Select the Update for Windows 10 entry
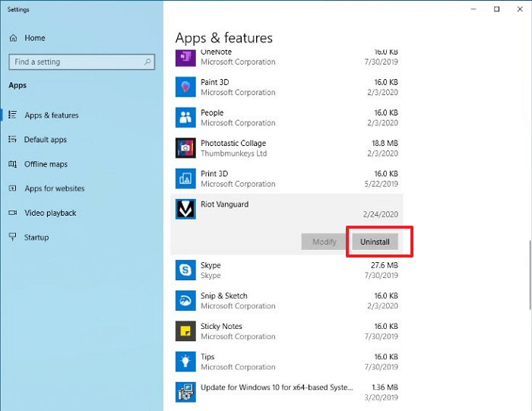Image resolution: width=532 pixels, height=411 pixels. coord(276,387)
